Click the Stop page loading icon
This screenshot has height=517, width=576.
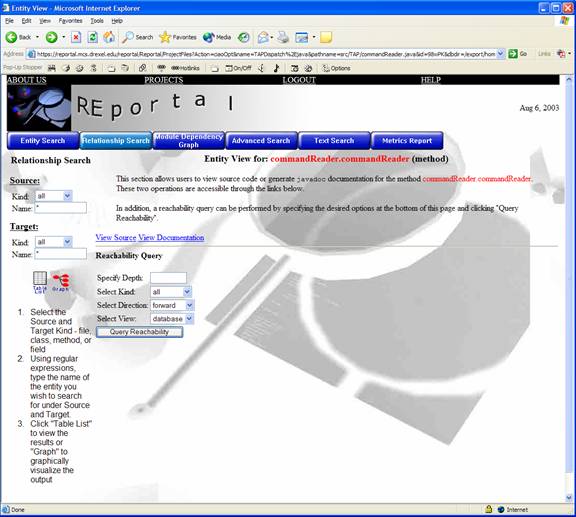tap(76, 37)
